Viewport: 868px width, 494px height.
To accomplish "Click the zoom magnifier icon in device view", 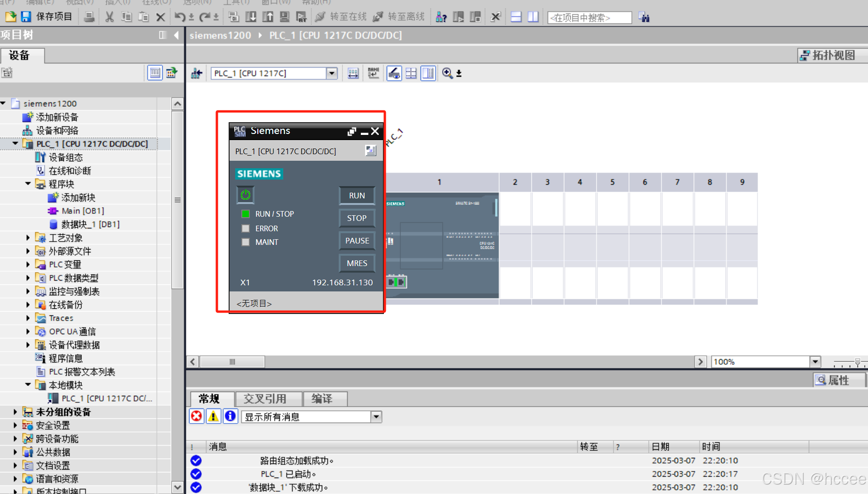I will tap(447, 73).
